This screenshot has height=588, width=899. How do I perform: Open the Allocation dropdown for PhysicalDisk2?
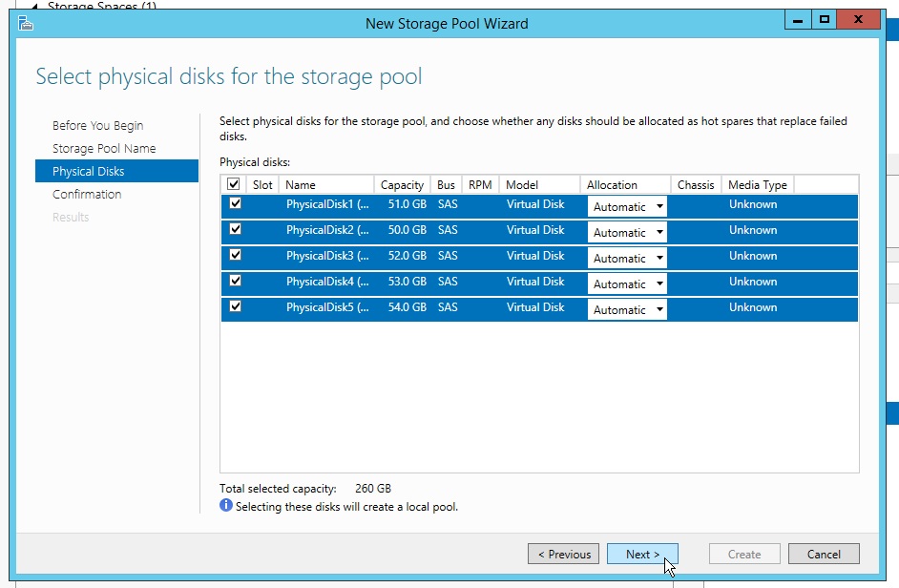(x=627, y=232)
